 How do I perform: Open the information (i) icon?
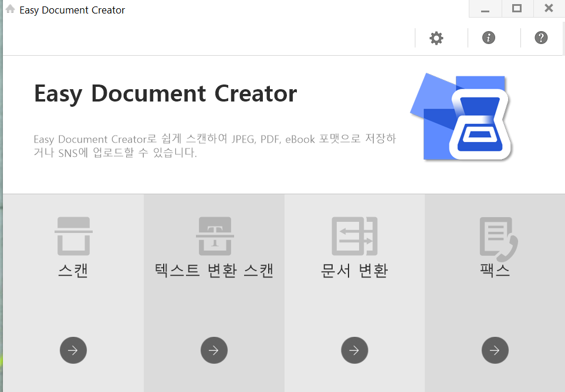489,38
